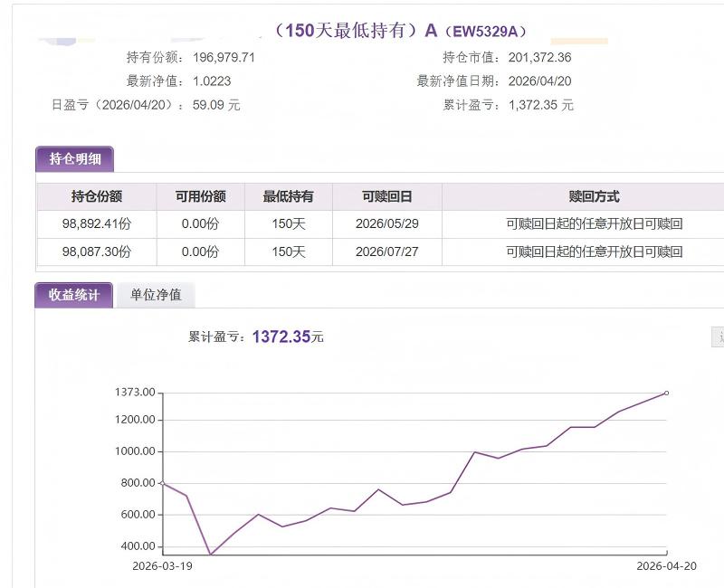Viewport: 724px width, 588px height.
Task: Open the 持仓明细 tab
Action: click(x=74, y=159)
